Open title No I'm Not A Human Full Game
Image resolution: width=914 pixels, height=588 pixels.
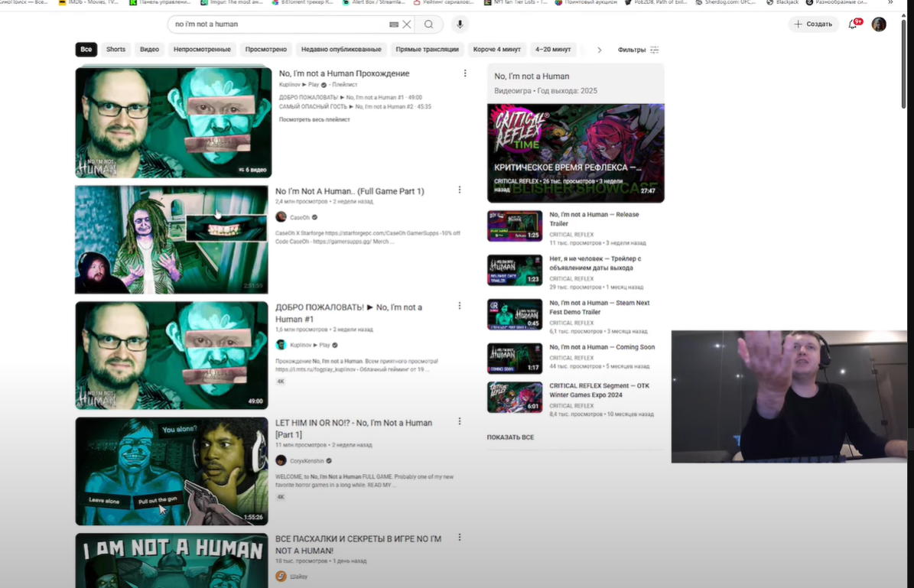[350, 191]
